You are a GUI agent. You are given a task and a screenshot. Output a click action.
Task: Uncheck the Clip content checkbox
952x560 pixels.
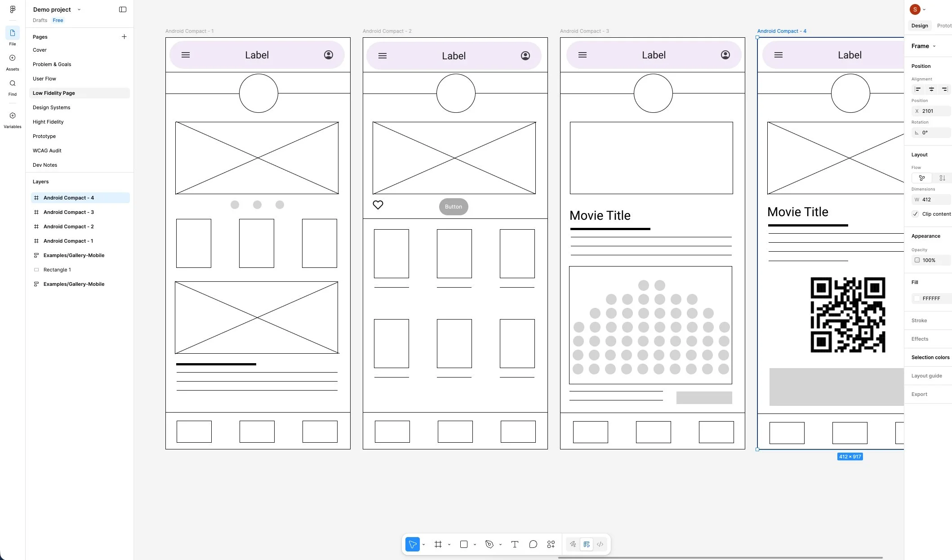point(916,214)
